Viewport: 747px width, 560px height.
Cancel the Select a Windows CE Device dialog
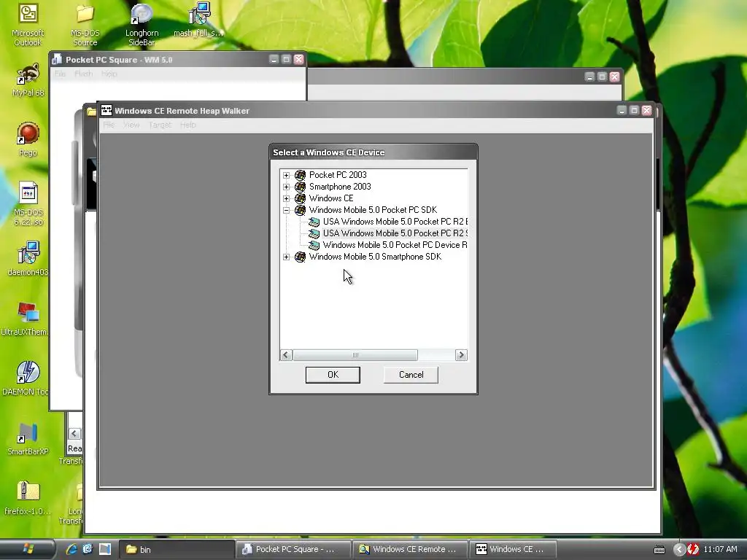(x=411, y=375)
